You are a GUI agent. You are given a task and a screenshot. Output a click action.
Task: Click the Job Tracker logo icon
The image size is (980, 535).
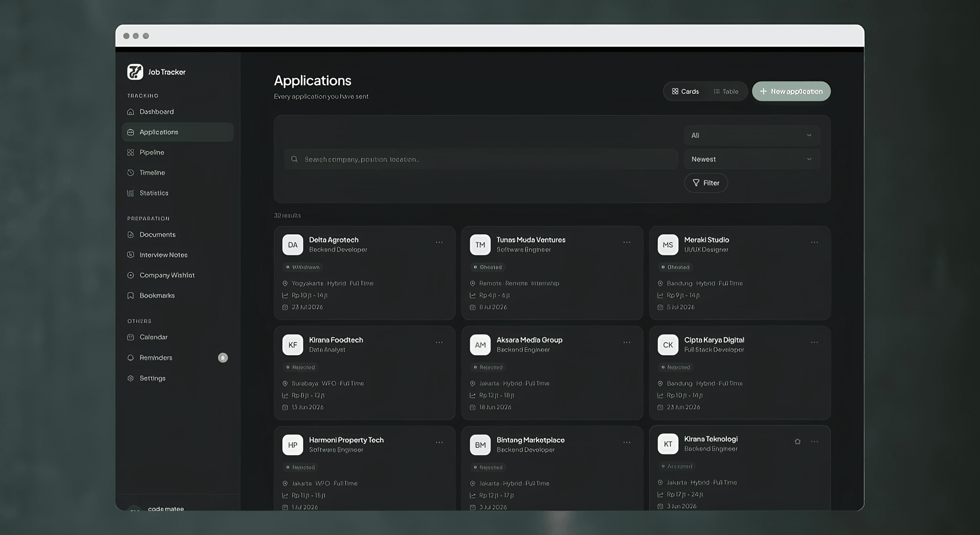[135, 72]
